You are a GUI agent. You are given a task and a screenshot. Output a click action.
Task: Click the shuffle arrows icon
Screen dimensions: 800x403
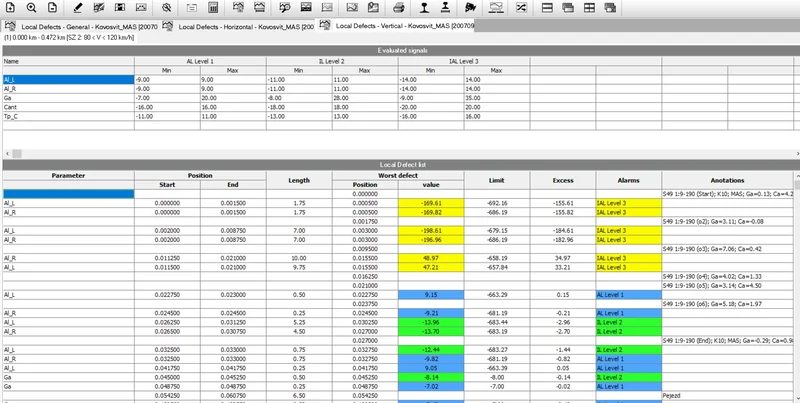click(521, 8)
